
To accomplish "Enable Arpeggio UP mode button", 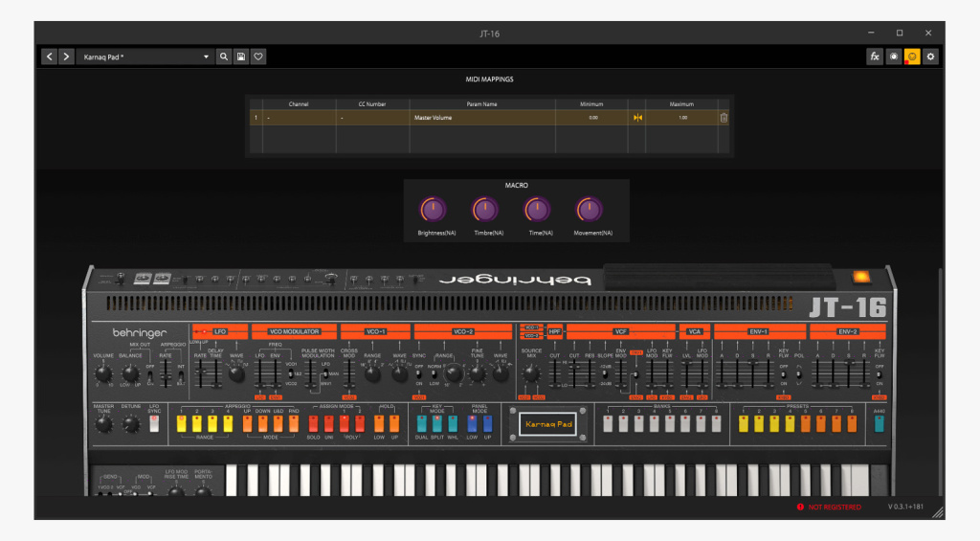I will pyautogui.click(x=247, y=423).
